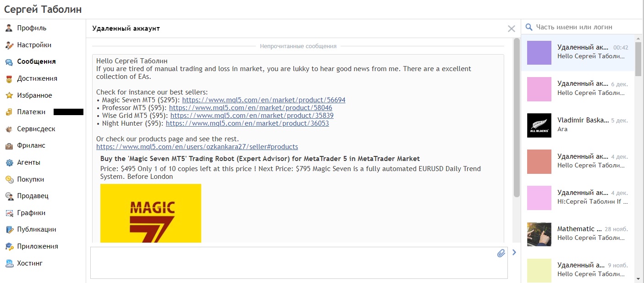Click the Профиль sidebar icon
The height and width of the screenshot is (283, 644).
click(x=9, y=28)
